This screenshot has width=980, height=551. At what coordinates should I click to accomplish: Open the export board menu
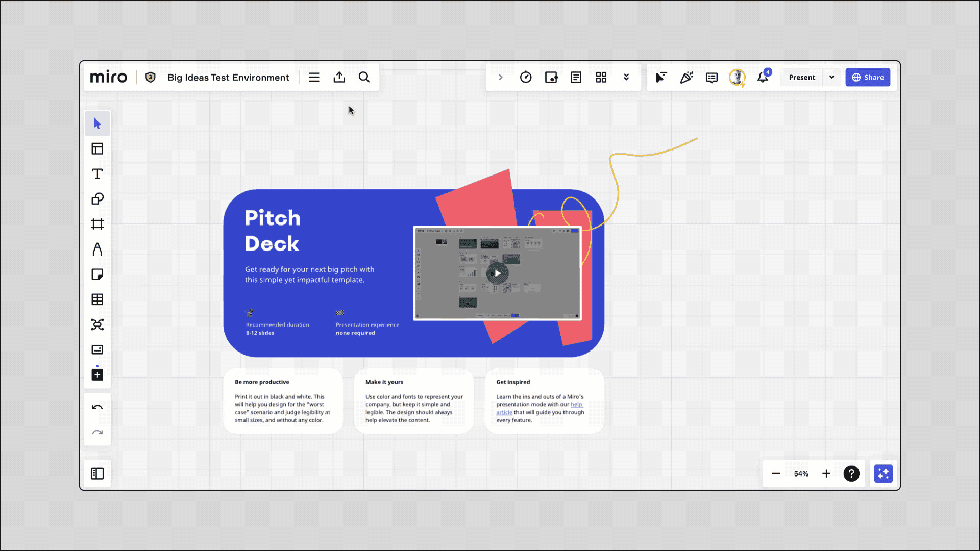pos(339,78)
